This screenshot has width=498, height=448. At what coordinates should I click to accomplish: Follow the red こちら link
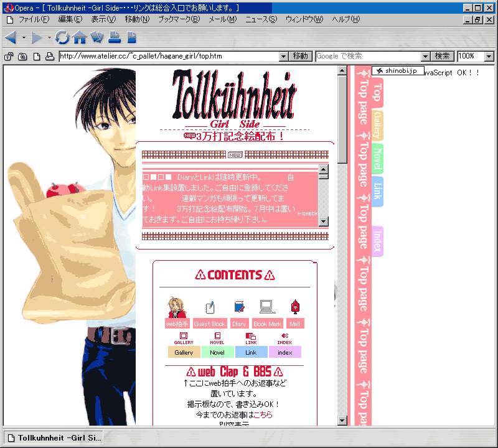263,414
